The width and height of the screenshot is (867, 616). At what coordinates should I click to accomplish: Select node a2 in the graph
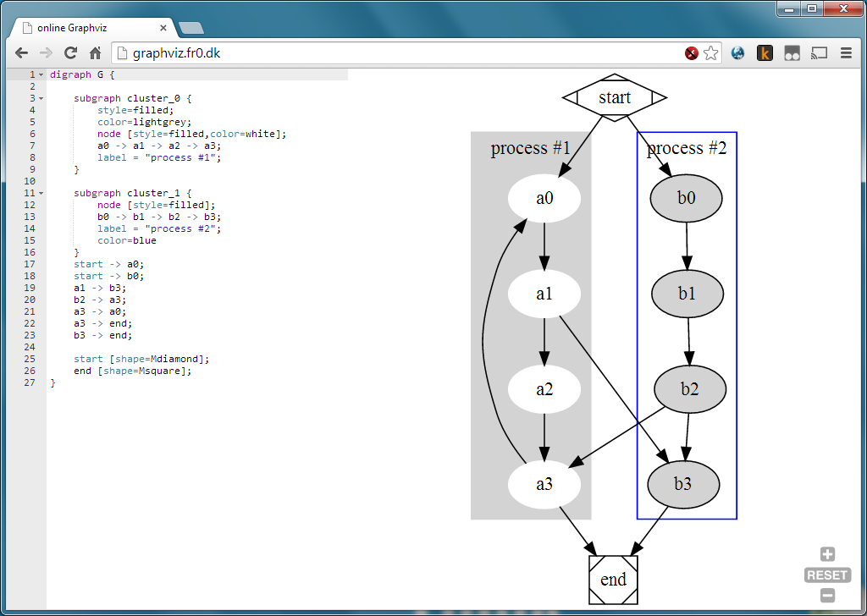[544, 389]
